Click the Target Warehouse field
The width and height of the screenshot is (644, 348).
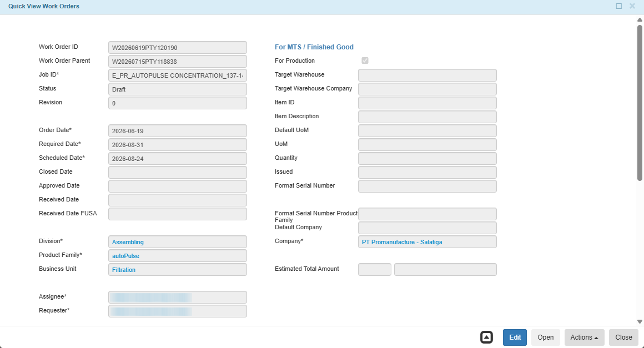point(427,75)
